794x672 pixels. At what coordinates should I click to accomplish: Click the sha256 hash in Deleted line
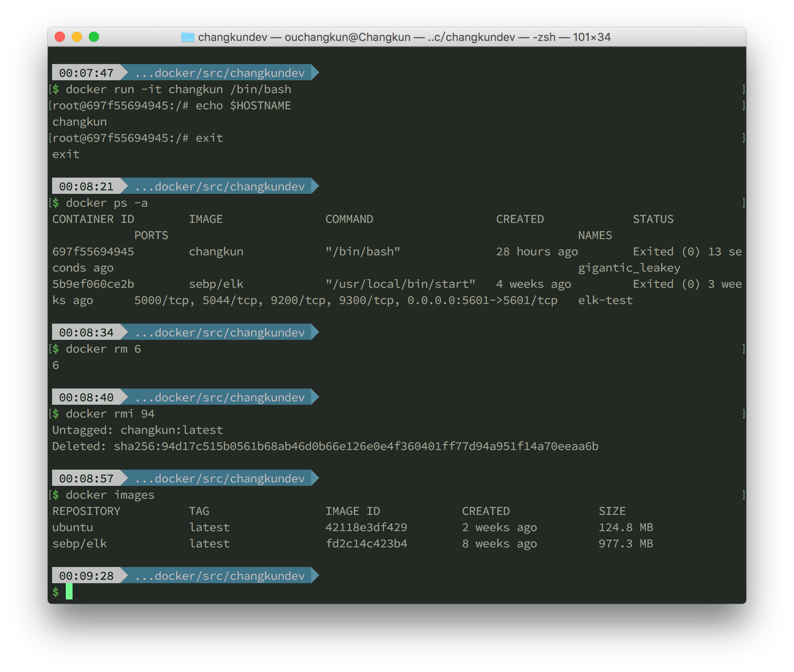[x=356, y=446]
